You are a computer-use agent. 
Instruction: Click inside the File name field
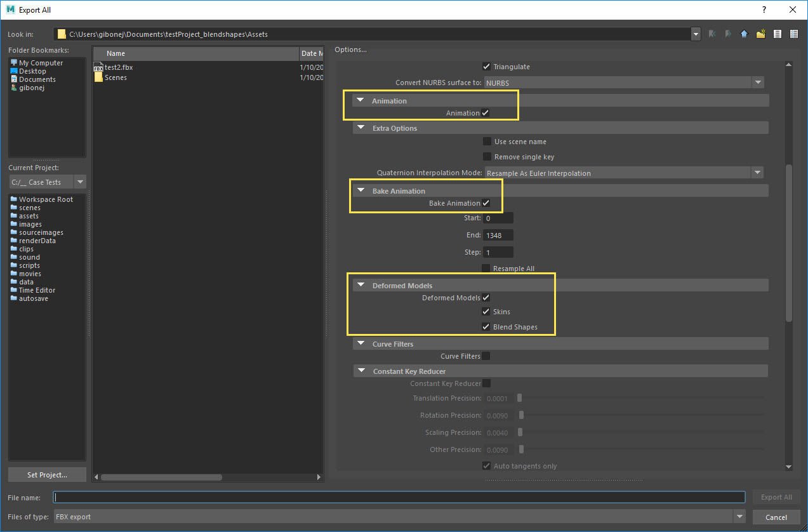(400, 497)
